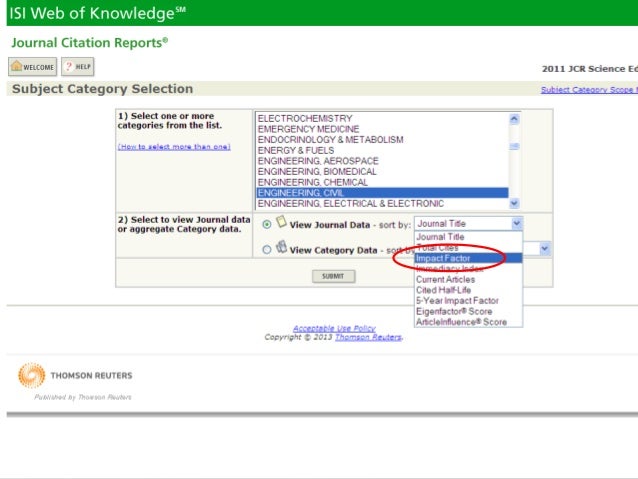Click category list scroll up arrow

coord(514,119)
